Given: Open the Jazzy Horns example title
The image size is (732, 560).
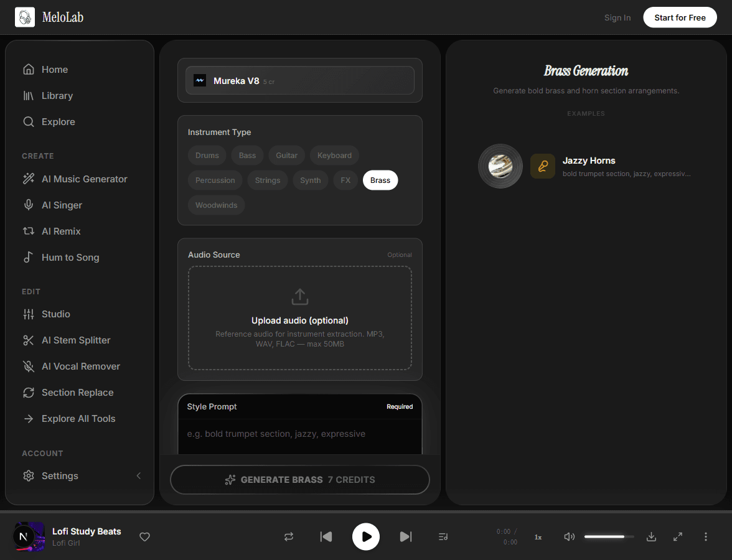Looking at the screenshot, I should click(589, 161).
